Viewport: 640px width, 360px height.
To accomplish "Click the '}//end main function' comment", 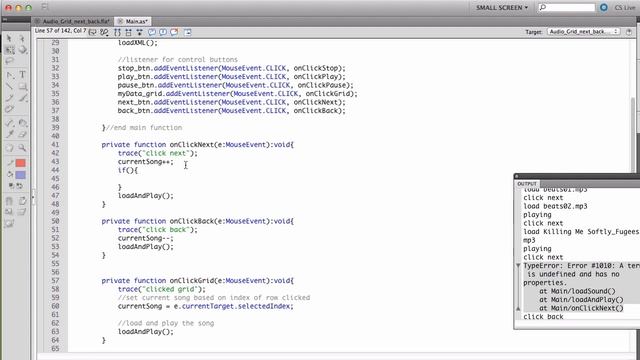I will click(x=142, y=128).
